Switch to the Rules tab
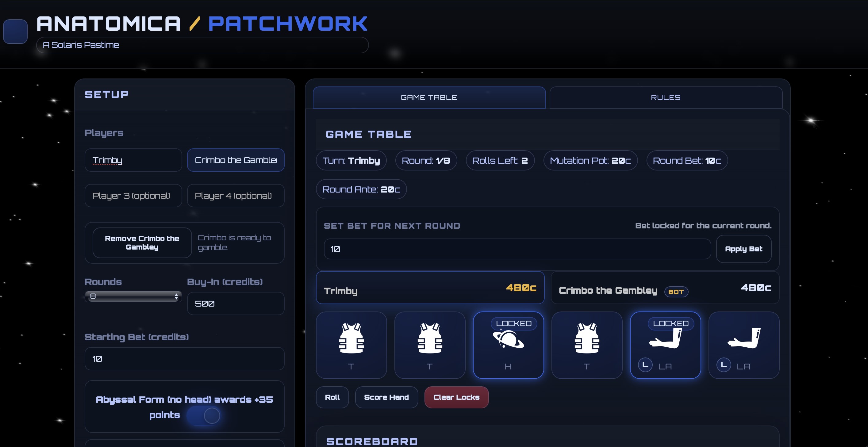Screen dimensions: 868x447 click(x=666, y=97)
